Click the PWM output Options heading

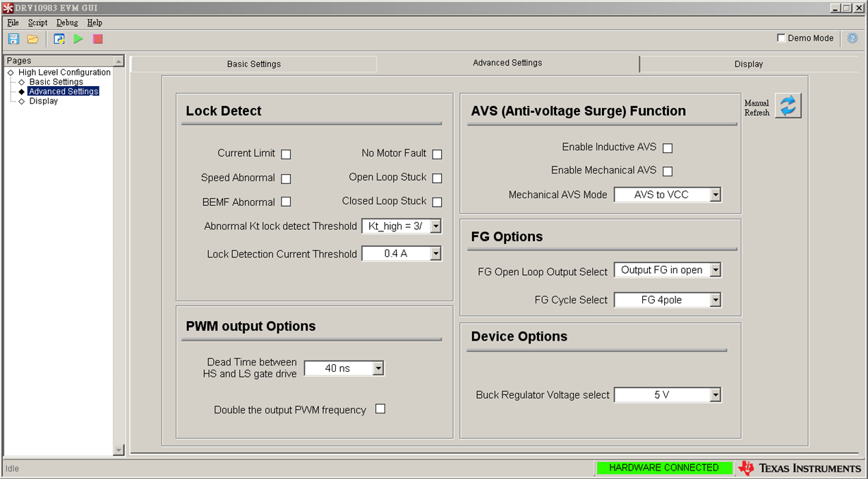pos(251,326)
